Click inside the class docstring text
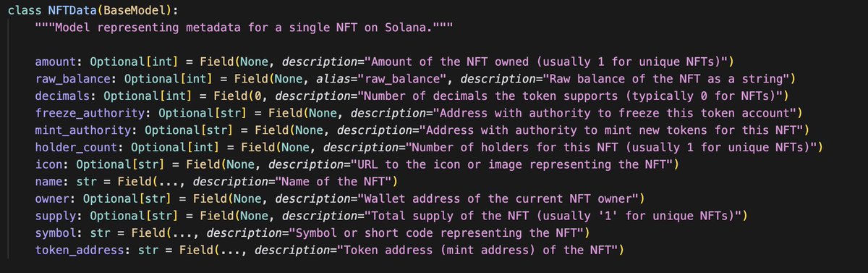 [245, 28]
